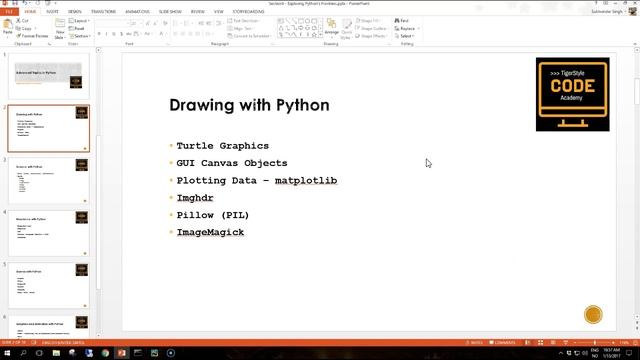
Task: Collapse the ribbon arrow
Action: (x=635, y=44)
